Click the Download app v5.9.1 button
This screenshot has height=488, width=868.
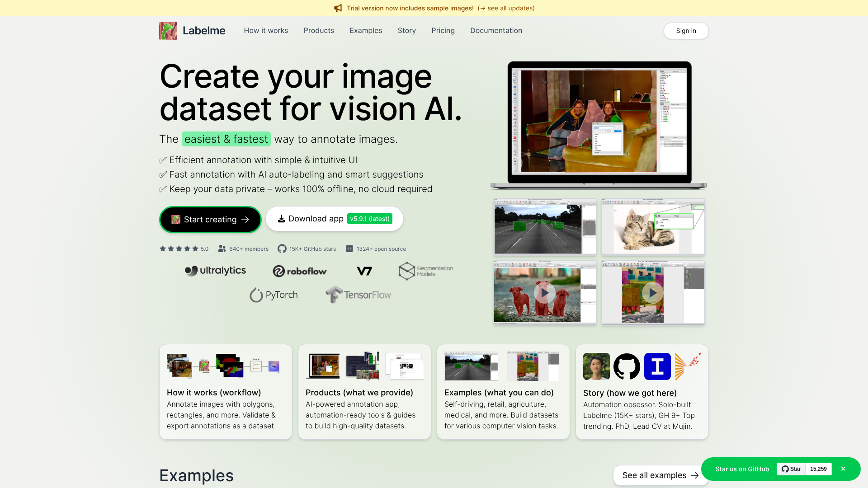pos(334,218)
